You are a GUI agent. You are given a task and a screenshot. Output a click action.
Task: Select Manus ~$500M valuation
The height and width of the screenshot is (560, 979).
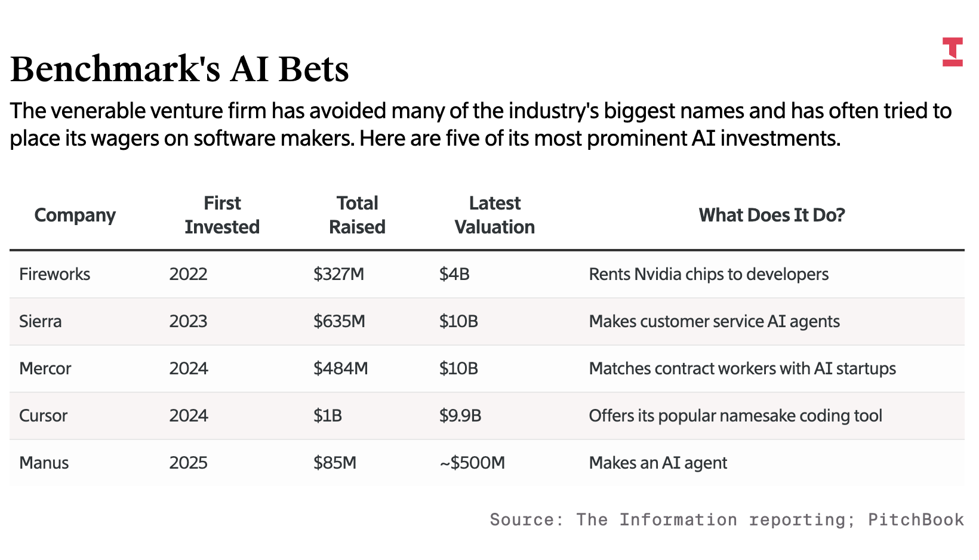coord(472,463)
